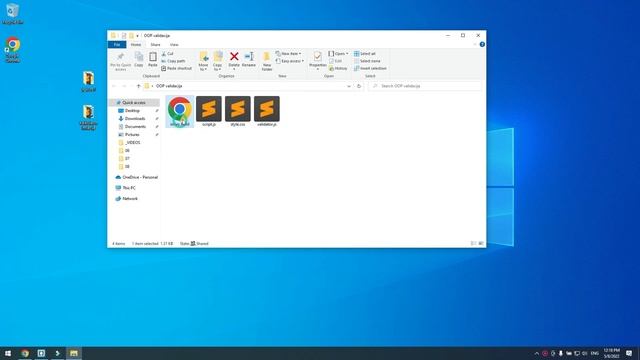
Task: Open Downloads in the navigation pane
Action: tap(135, 118)
